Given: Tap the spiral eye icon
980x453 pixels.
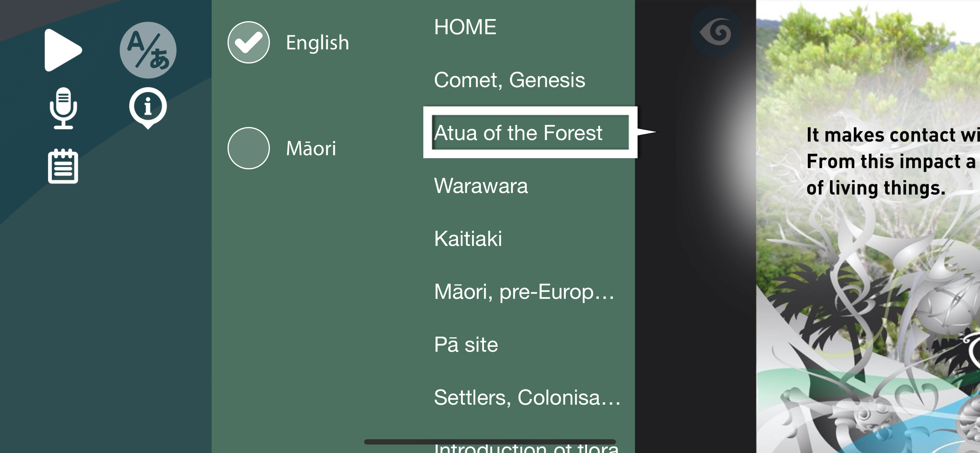Looking at the screenshot, I should tap(716, 32).
